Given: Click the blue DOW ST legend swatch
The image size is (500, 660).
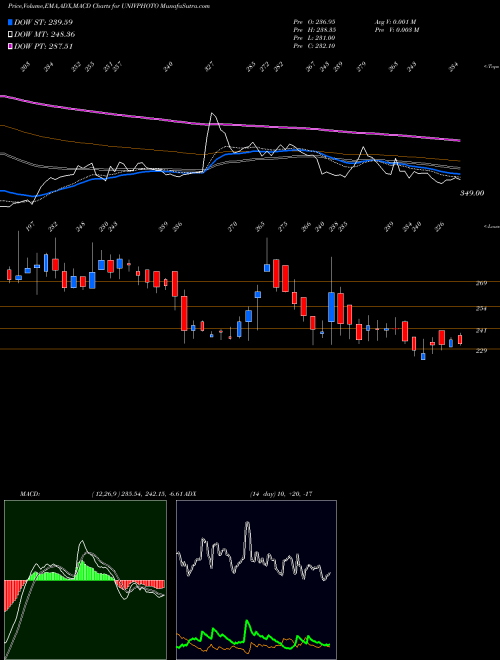Looking at the screenshot, I should 11,22.
